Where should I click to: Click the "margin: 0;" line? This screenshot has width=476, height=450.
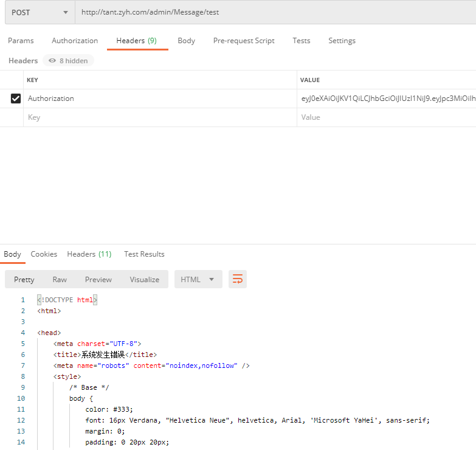click(x=105, y=431)
